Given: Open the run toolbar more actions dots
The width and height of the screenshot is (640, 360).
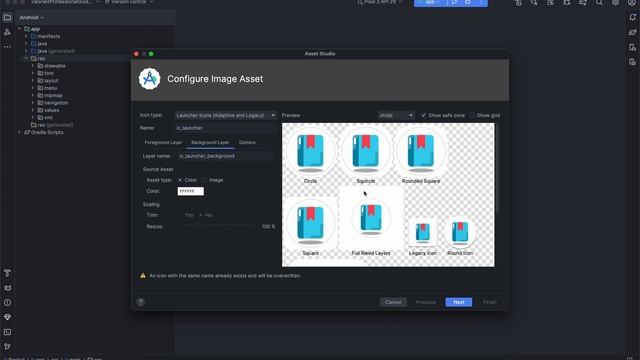Looking at the screenshot, I should click(481, 2).
